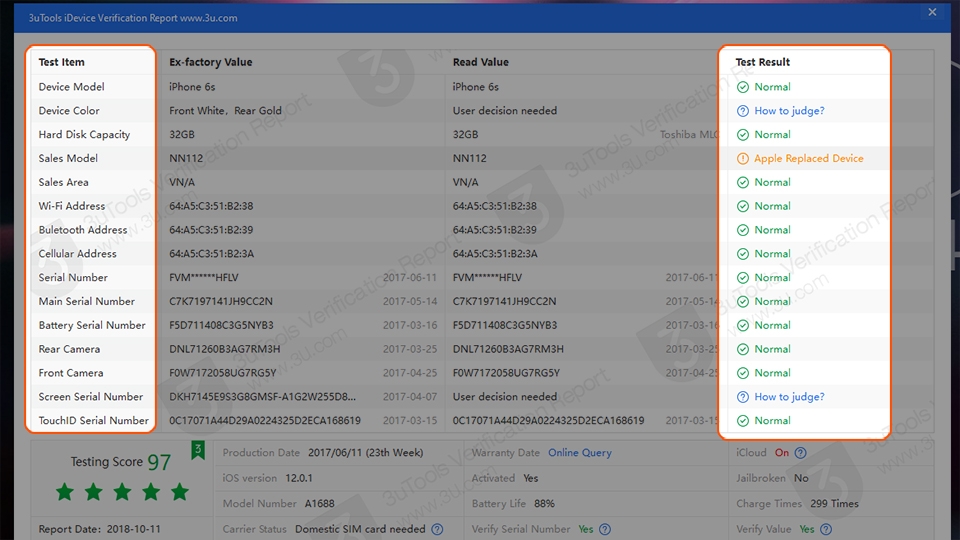Viewport: 960px width, 540px height.
Task: Click the Model Number A1688 value
Action: tap(320, 504)
